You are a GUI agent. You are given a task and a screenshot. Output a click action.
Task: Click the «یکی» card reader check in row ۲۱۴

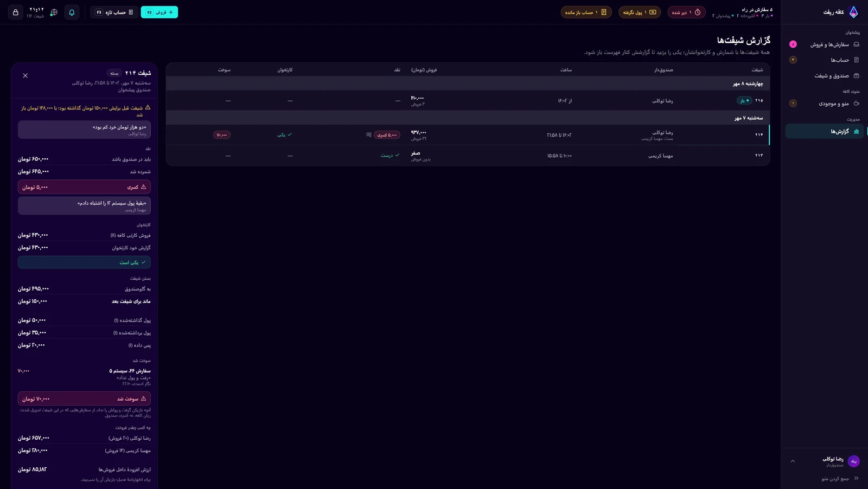tap(285, 135)
